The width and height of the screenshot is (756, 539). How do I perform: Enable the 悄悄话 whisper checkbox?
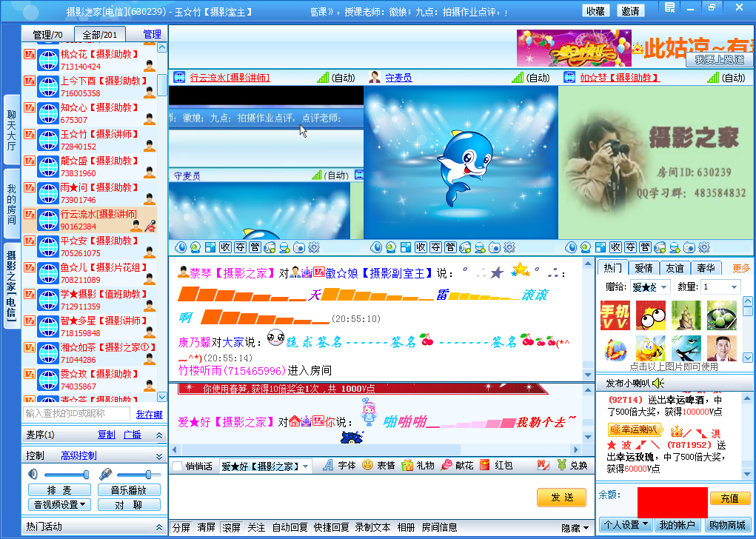[x=177, y=466]
